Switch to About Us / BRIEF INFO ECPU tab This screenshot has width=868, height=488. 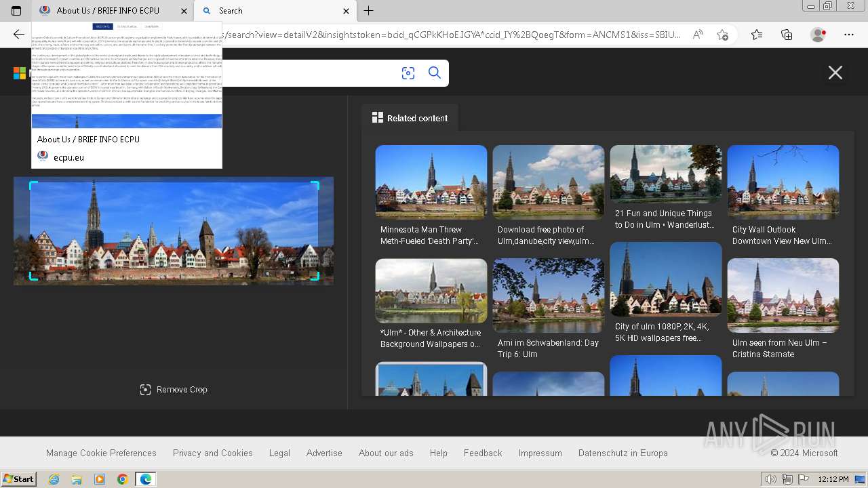(113, 11)
